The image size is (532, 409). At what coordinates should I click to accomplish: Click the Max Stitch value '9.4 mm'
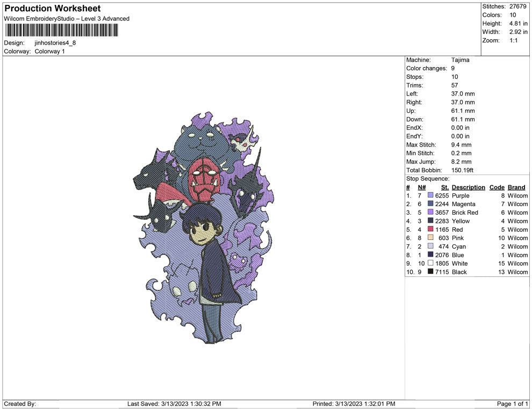pyautogui.click(x=461, y=145)
